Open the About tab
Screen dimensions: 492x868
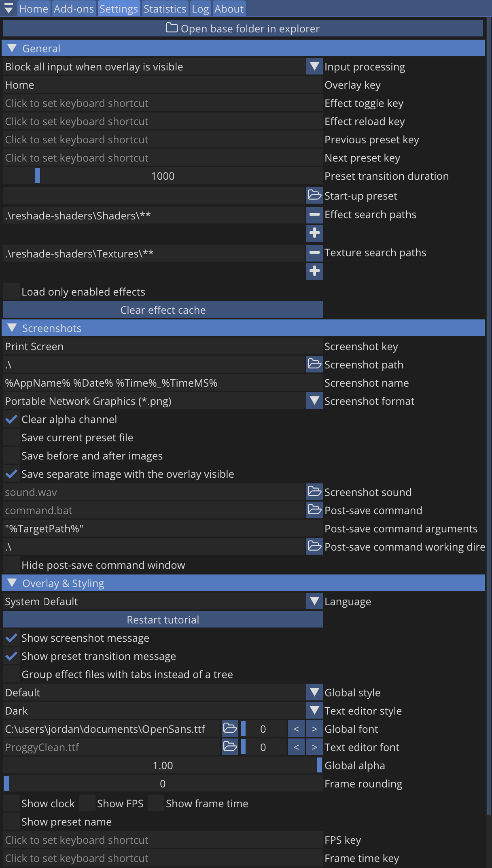(229, 9)
